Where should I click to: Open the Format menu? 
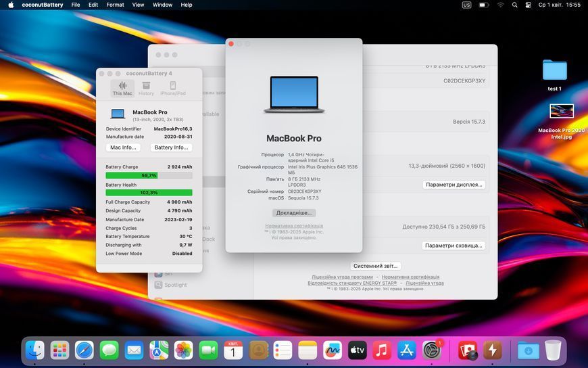[115, 5]
